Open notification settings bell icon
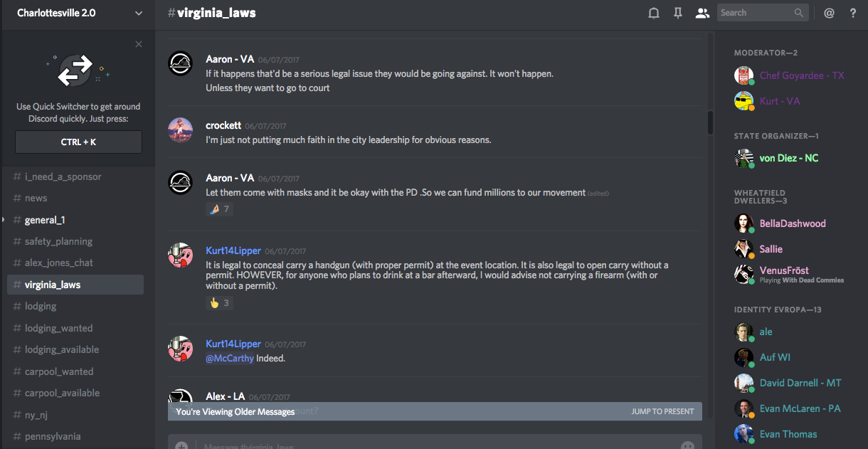The height and width of the screenshot is (449, 868). pyautogui.click(x=653, y=13)
